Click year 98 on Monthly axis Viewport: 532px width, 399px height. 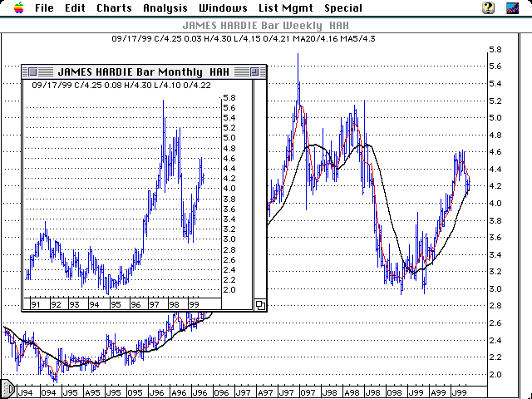(x=174, y=304)
